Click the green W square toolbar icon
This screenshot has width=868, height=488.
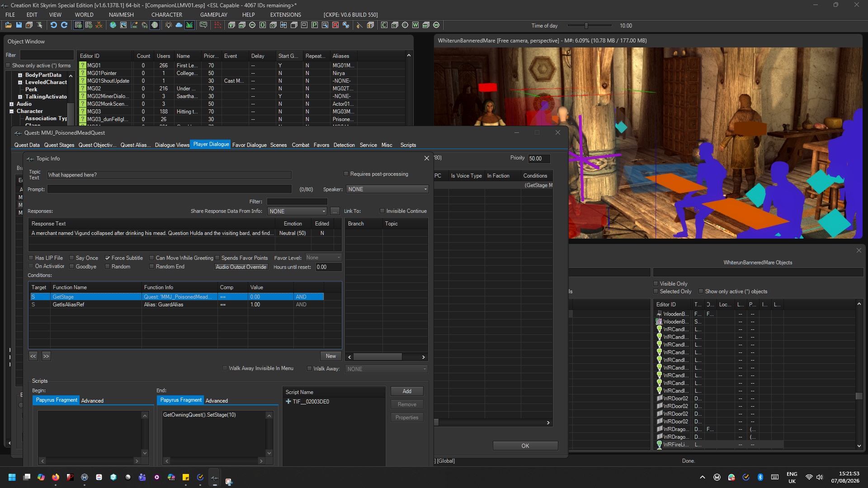415,25
